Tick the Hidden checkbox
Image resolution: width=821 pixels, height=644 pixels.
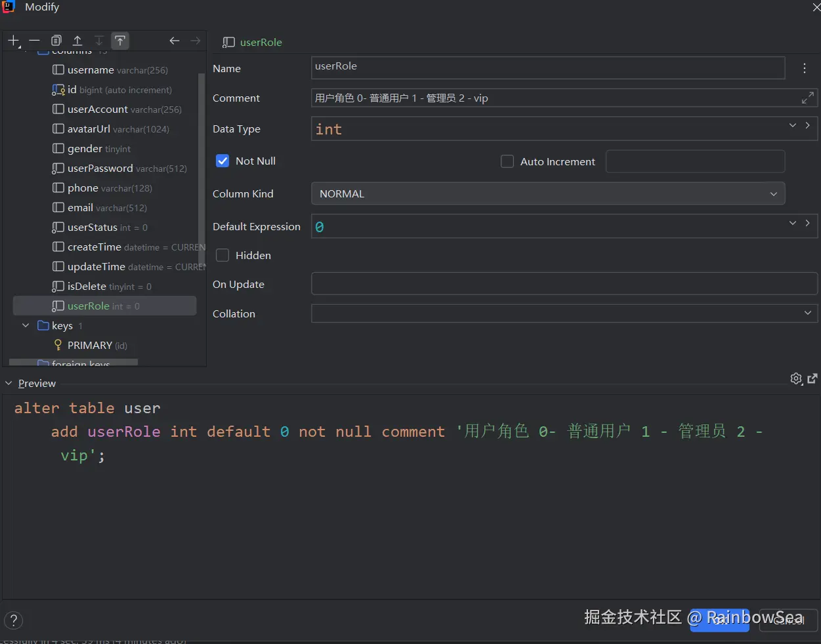[222, 256]
